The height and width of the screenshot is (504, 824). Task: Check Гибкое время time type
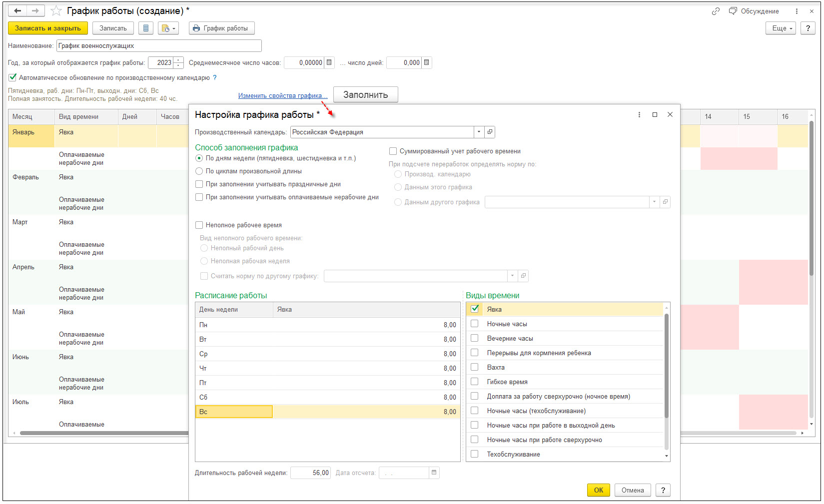click(475, 382)
